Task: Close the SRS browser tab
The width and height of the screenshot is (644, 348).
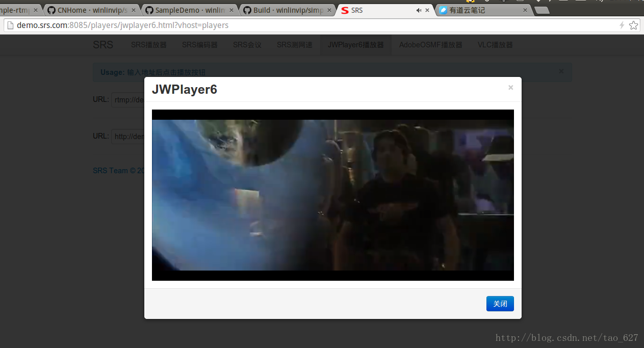Action: [x=428, y=10]
